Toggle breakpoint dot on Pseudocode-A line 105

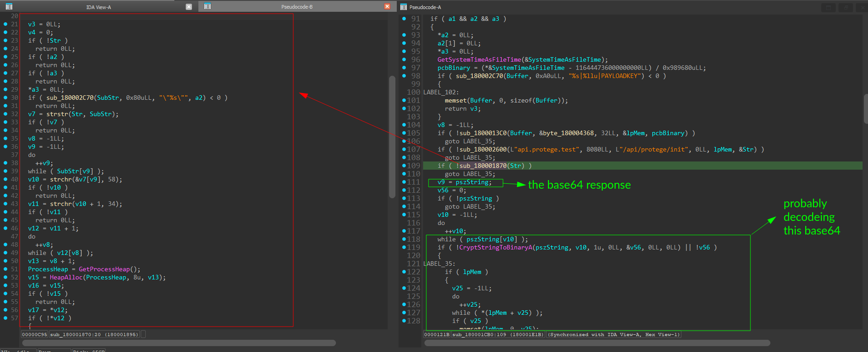404,133
